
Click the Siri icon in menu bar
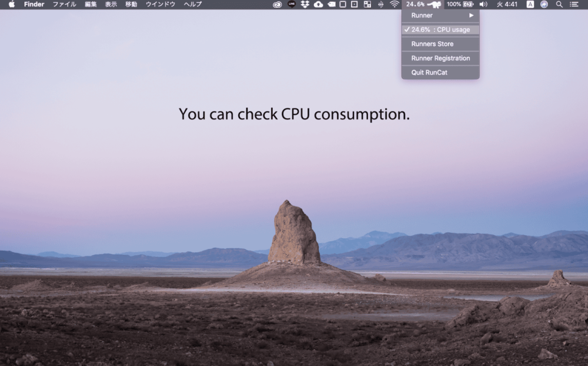[544, 5]
